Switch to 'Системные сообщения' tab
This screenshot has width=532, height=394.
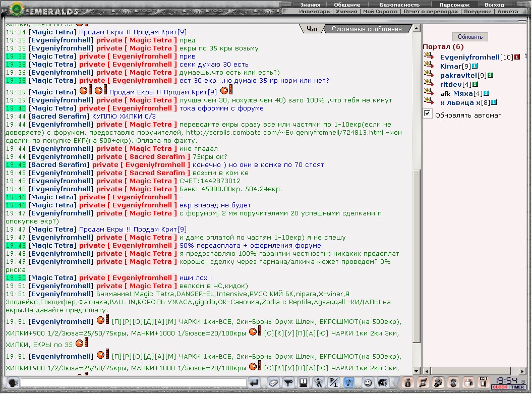pos(367,29)
